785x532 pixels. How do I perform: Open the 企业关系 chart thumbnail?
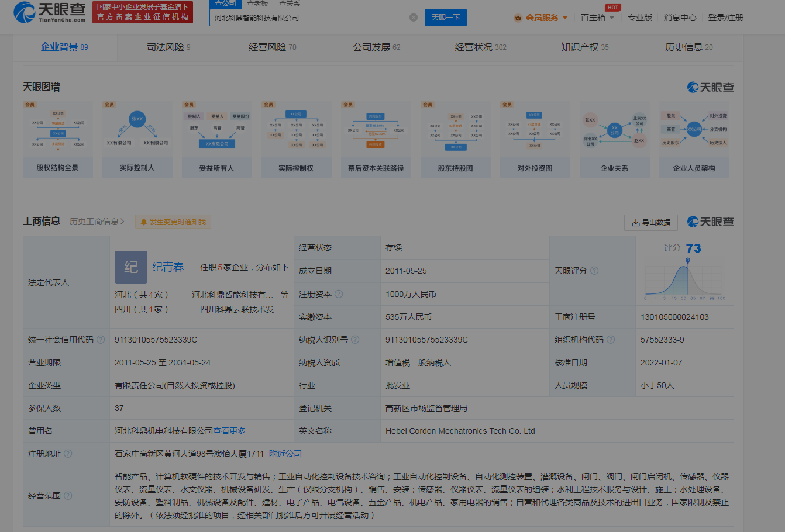[614, 140]
